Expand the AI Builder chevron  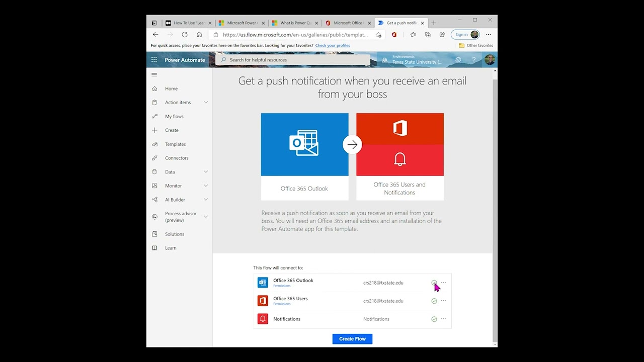(x=206, y=200)
